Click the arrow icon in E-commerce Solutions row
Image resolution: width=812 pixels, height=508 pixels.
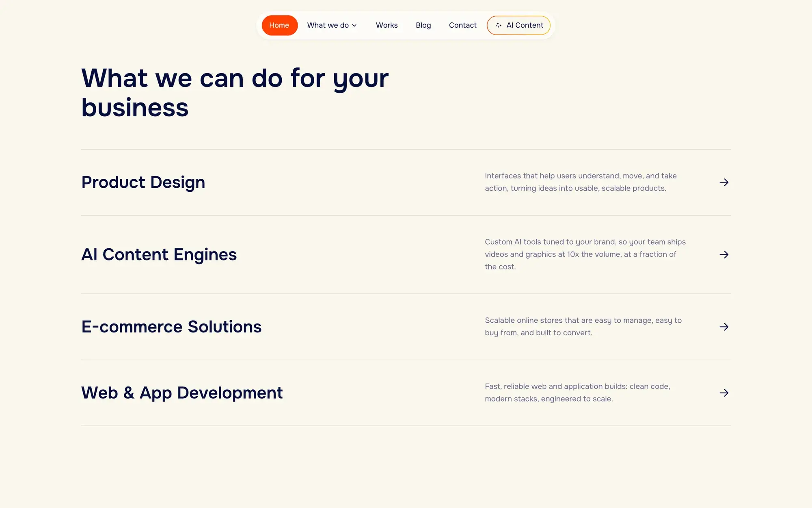click(724, 327)
